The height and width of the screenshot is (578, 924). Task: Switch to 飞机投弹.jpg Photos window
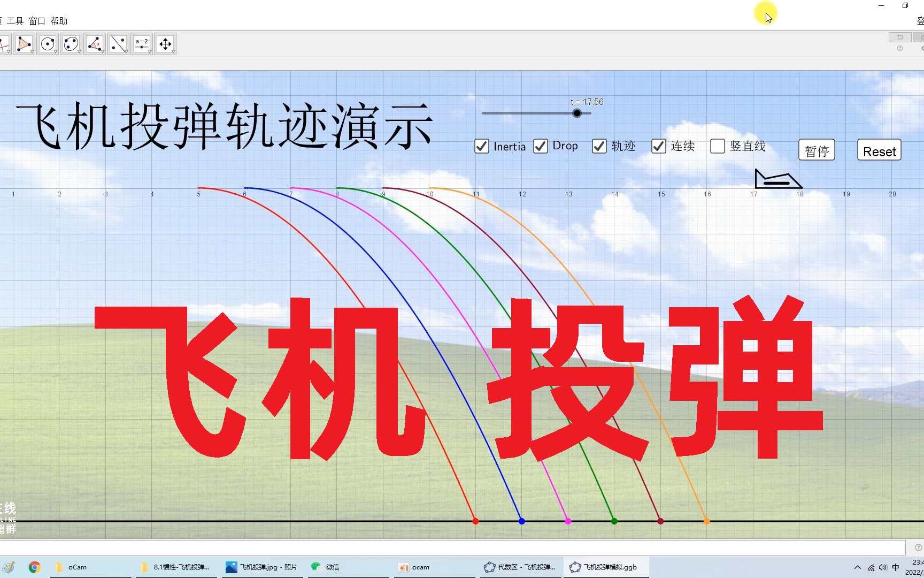[262, 567]
